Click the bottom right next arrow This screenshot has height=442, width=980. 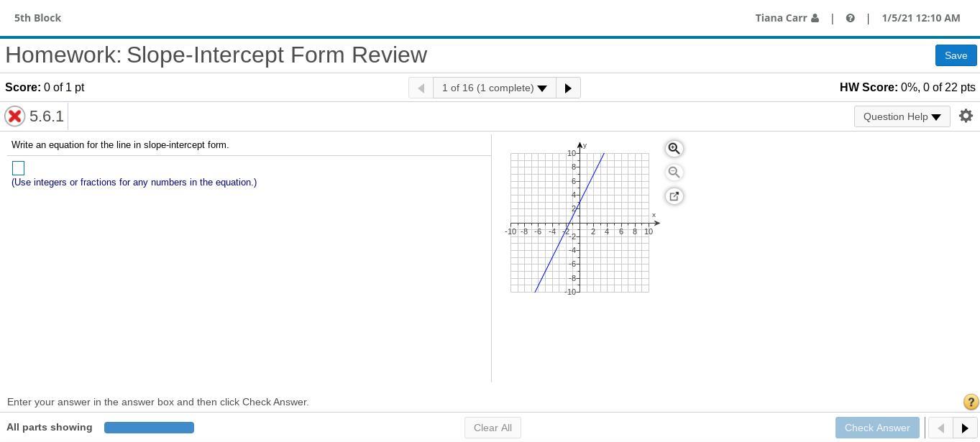click(x=965, y=428)
